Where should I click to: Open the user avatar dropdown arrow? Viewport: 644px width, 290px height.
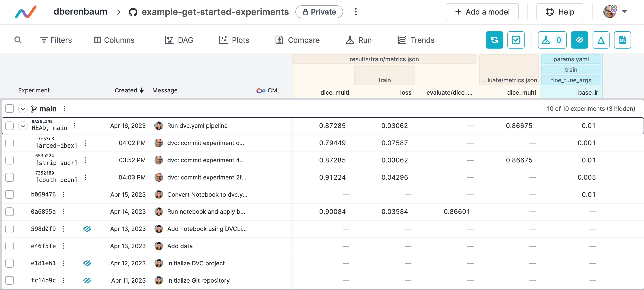pyautogui.click(x=624, y=11)
